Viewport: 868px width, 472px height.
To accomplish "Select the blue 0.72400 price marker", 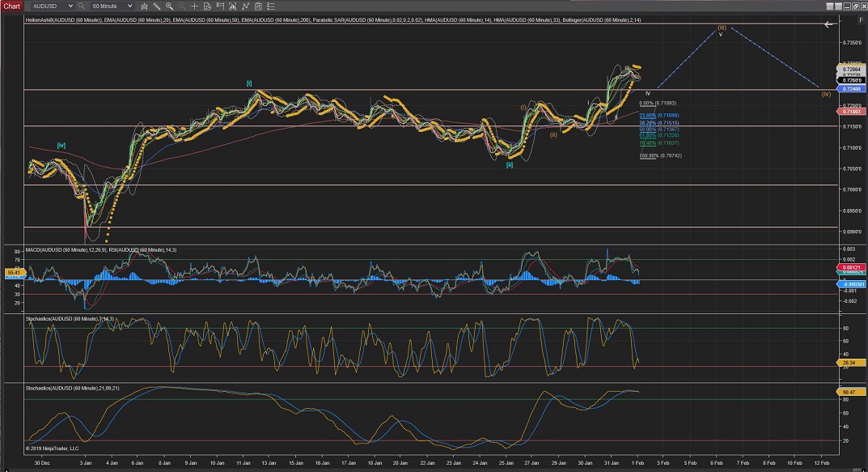I will 851,88.
